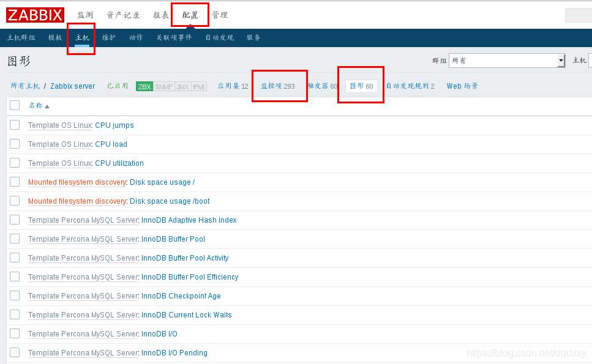Check the InnoDB Current Lock Waits checkbox

point(15,314)
